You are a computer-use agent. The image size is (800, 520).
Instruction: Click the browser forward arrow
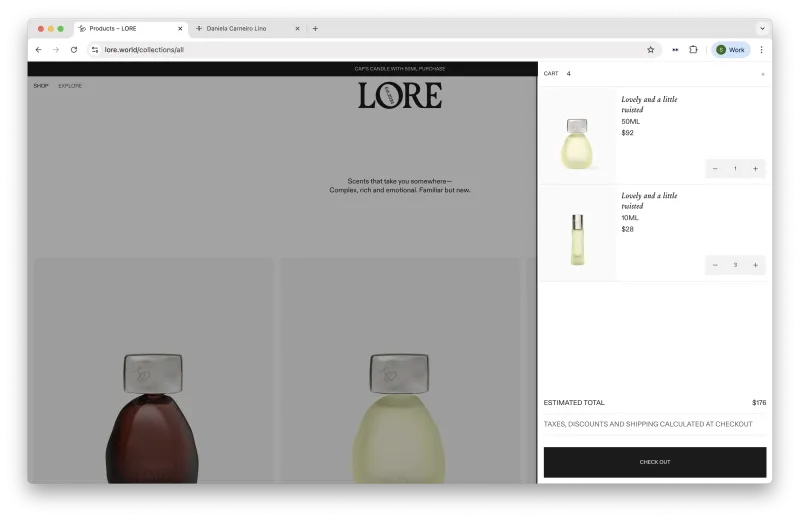tap(56, 49)
